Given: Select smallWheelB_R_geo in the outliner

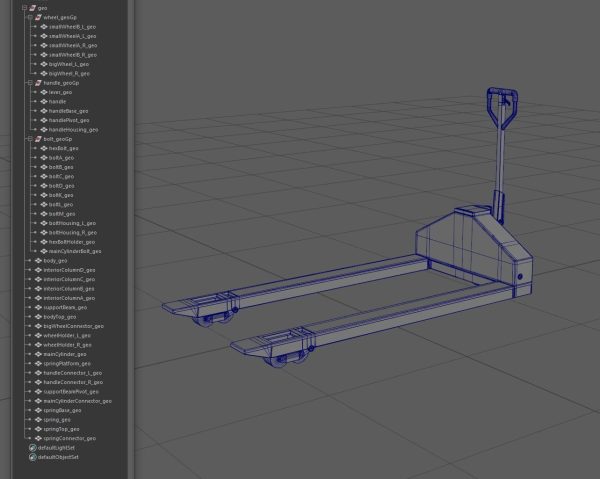Looking at the screenshot, I should click(73, 55).
